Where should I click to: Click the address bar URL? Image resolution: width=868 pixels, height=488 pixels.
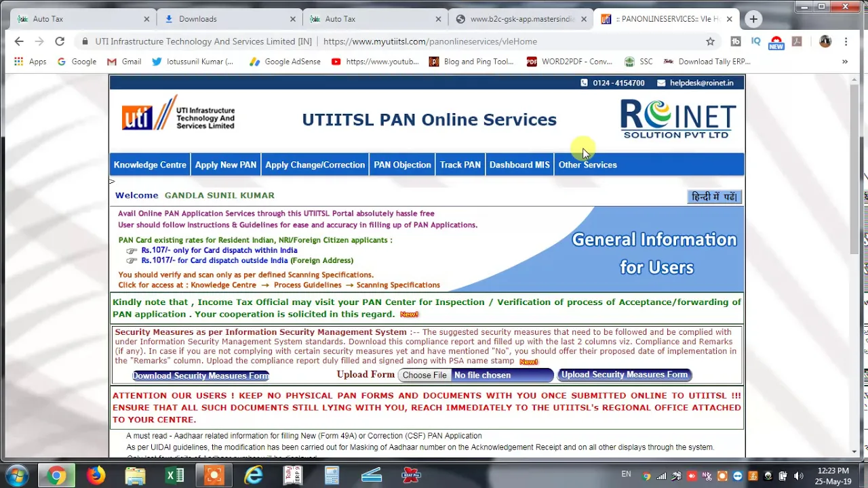tap(430, 41)
